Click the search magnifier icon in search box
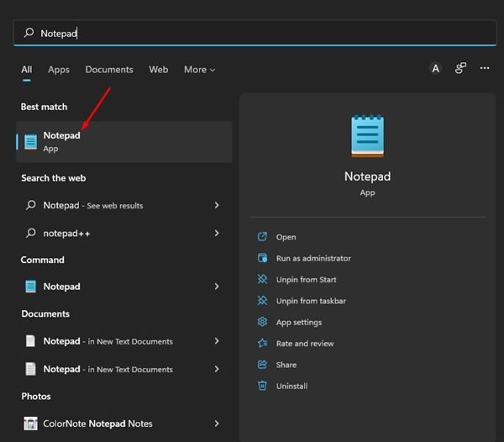Viewport: 504px width, 442px height. click(x=29, y=33)
